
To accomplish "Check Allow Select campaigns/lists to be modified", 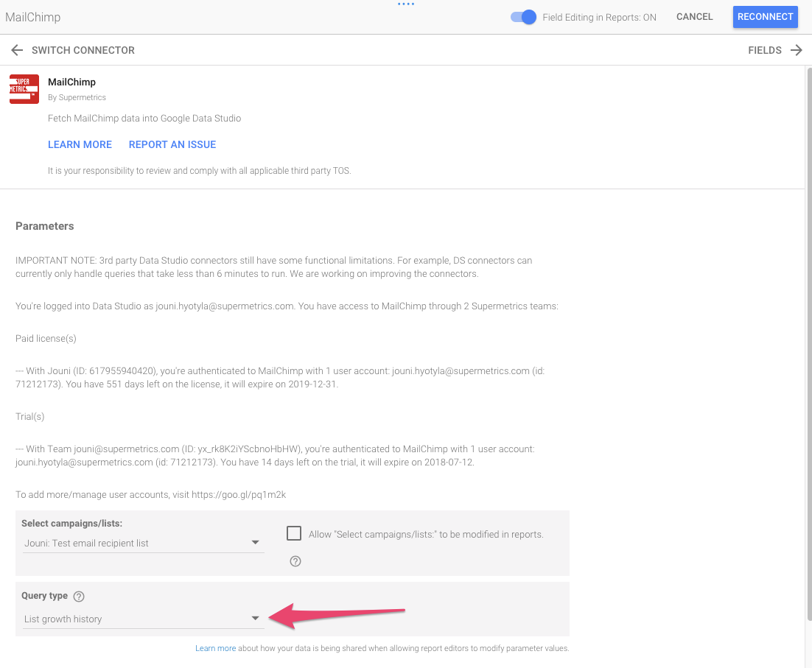I will coord(293,533).
